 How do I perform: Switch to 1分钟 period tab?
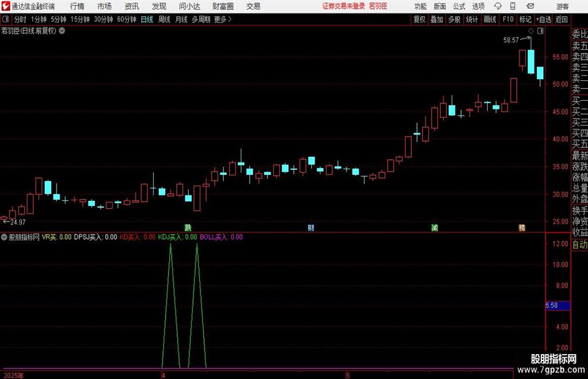click(x=39, y=19)
